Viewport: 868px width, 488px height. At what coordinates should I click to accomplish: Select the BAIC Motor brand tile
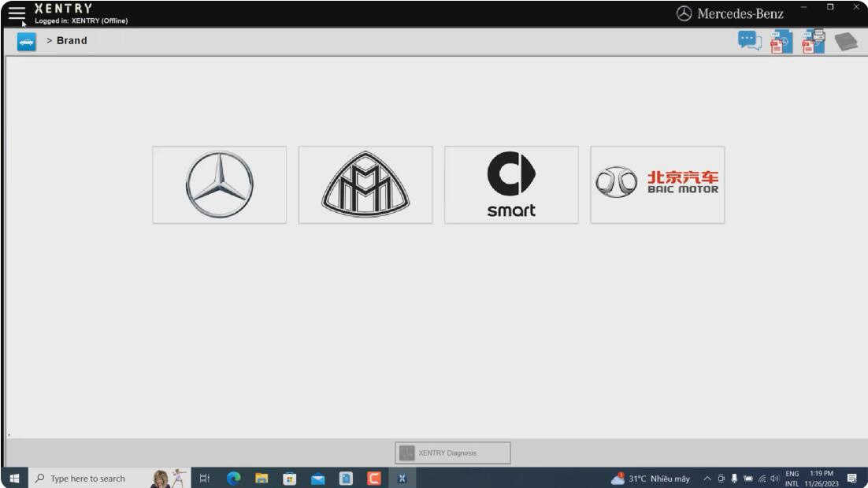pyautogui.click(x=658, y=185)
